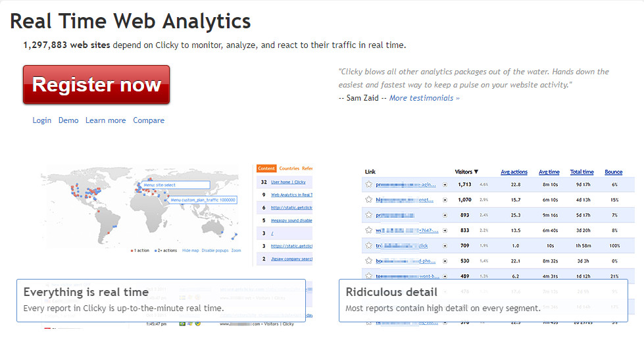
Task: Click the Real Time Web Analytics heading
Action: coord(130,22)
